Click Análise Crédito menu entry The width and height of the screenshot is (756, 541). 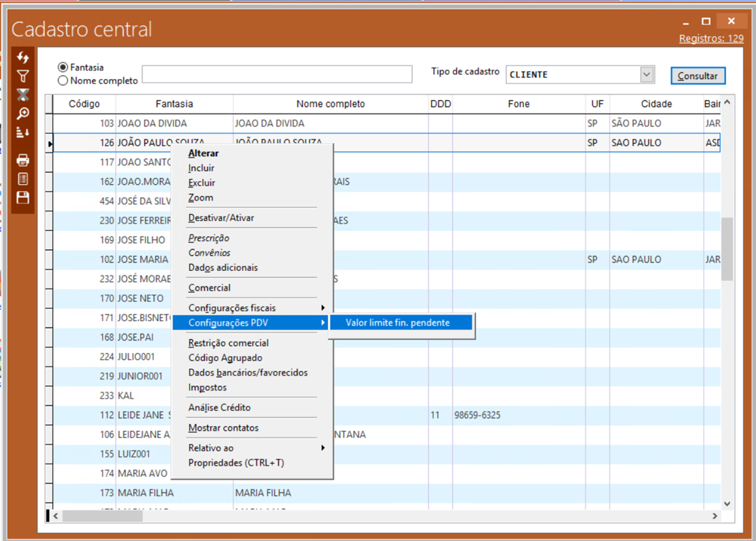click(x=219, y=408)
